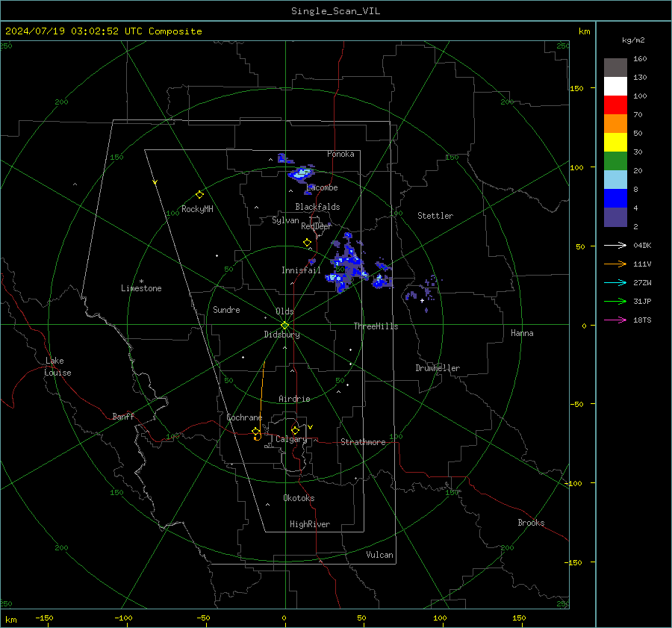Click the yellow V marker north of RockyMH

pos(155,183)
